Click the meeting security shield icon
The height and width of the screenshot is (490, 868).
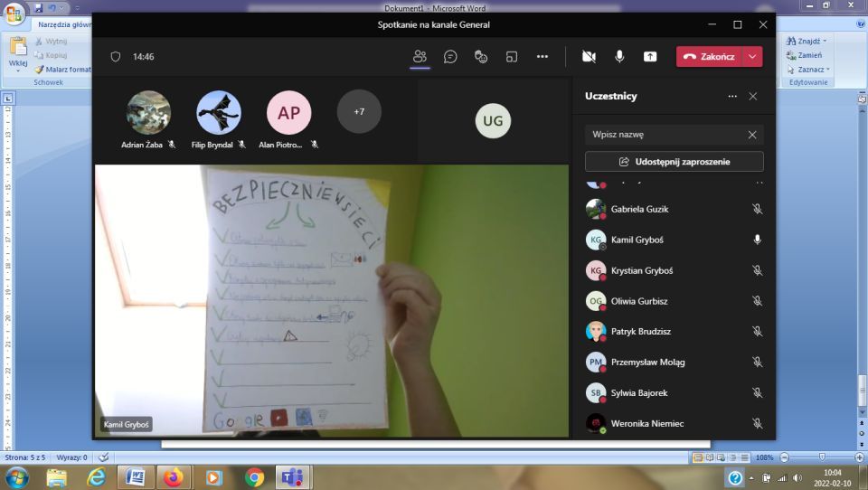(115, 56)
